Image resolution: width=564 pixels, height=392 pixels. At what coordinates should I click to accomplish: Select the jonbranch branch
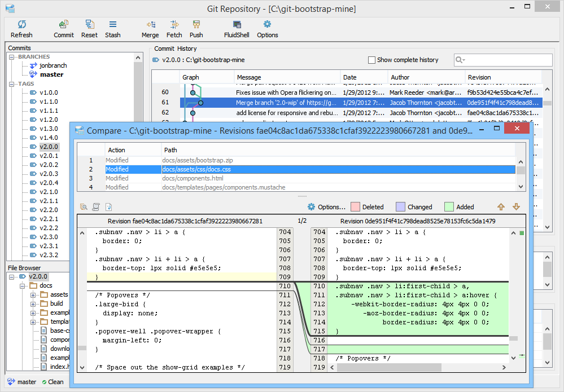pyautogui.click(x=52, y=65)
